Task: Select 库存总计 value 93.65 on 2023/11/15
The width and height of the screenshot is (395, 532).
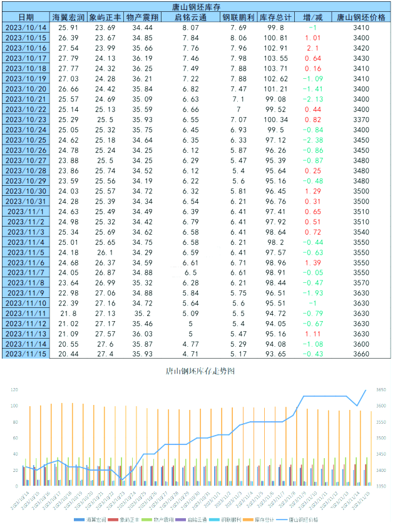Action: (x=275, y=354)
